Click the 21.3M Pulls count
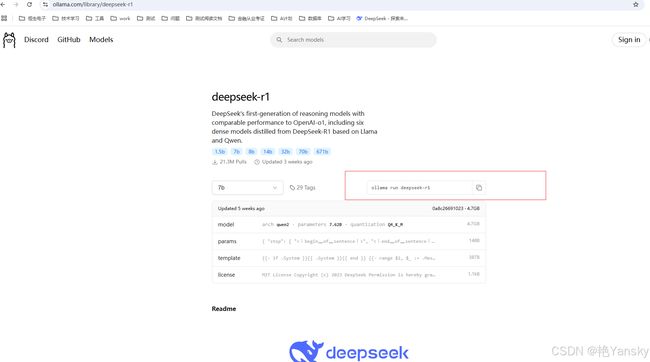 point(229,162)
